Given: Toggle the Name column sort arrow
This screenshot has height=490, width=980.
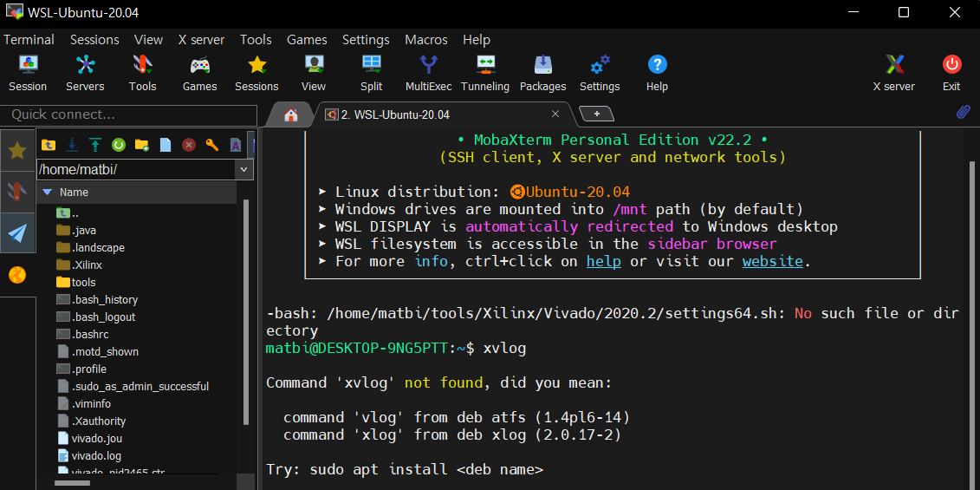Looking at the screenshot, I should point(47,193).
